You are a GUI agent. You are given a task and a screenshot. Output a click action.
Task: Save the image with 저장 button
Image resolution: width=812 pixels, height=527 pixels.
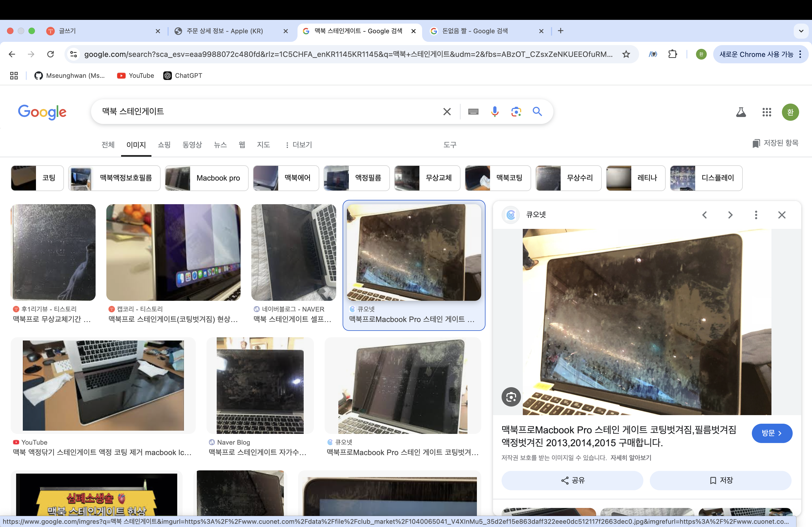coord(720,480)
